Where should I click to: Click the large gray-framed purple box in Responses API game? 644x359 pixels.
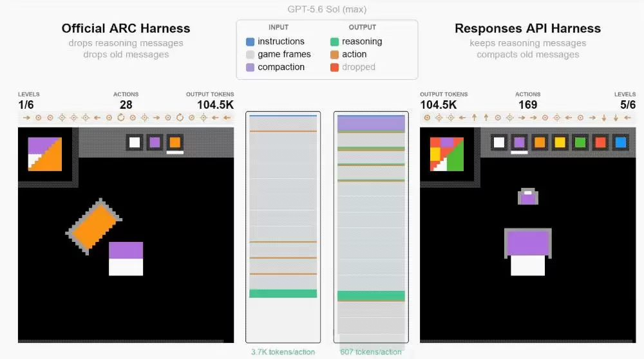point(528,243)
